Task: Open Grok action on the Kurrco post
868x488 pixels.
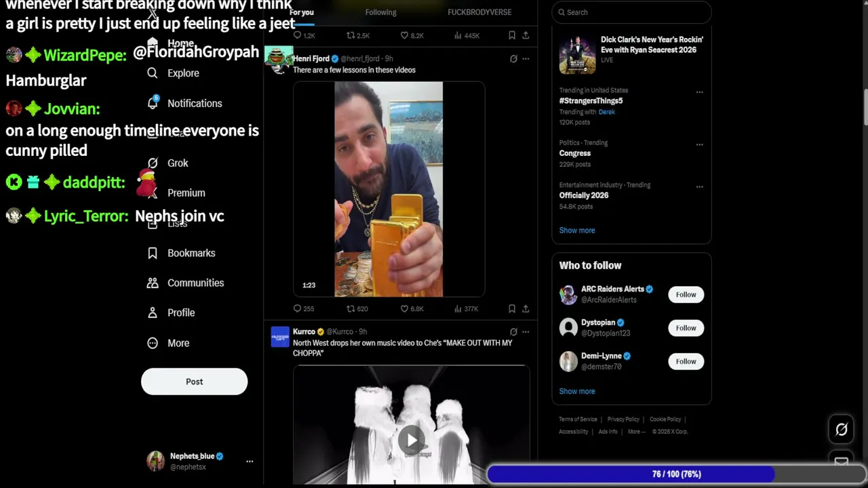Action: 513,331
